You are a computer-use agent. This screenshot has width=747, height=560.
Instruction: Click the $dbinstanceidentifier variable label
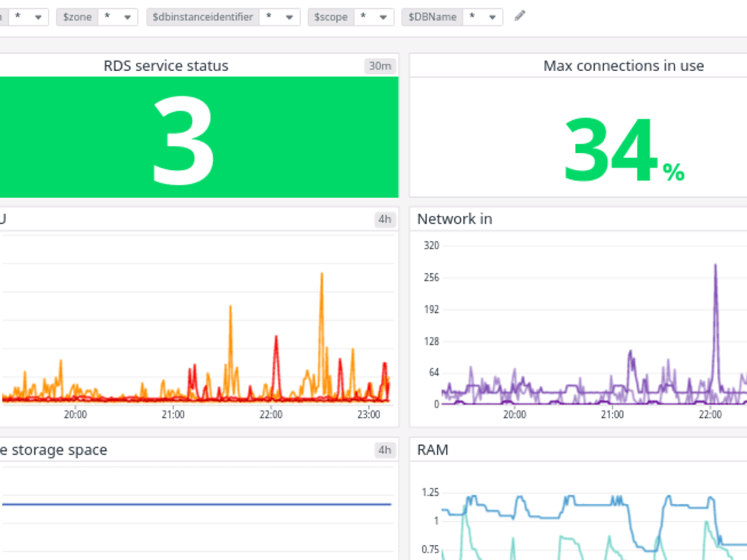click(x=203, y=17)
